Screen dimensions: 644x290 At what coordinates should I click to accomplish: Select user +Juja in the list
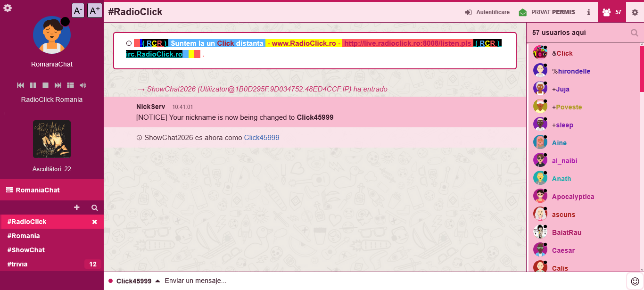point(583,89)
